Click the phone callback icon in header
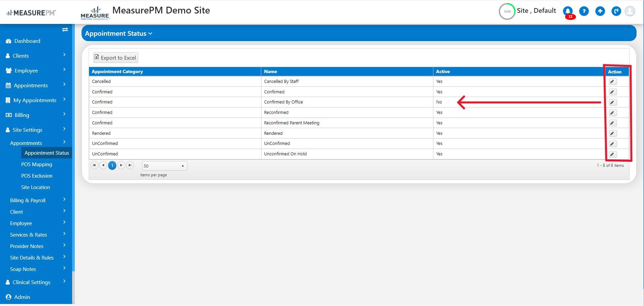Viewport: 644px width, 306px height. [x=616, y=11]
